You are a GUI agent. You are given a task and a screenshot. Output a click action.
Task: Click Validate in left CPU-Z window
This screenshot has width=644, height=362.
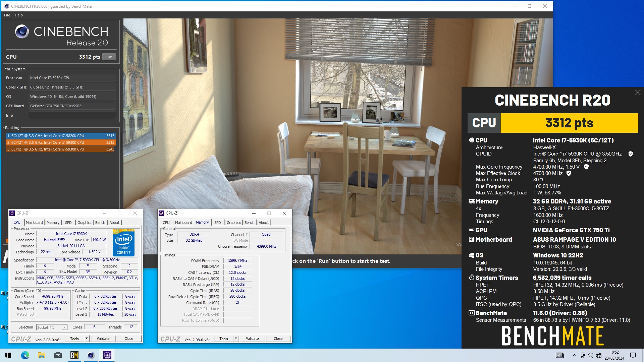tap(103, 339)
